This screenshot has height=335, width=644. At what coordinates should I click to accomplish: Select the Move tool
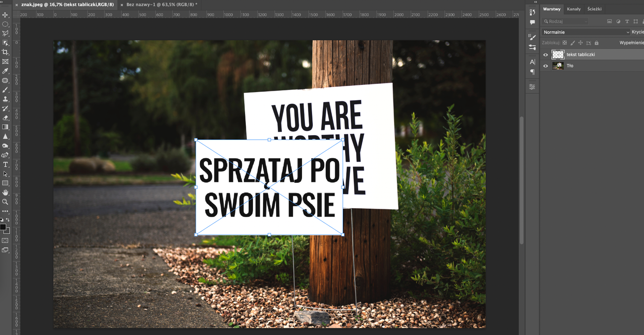pyautogui.click(x=5, y=15)
